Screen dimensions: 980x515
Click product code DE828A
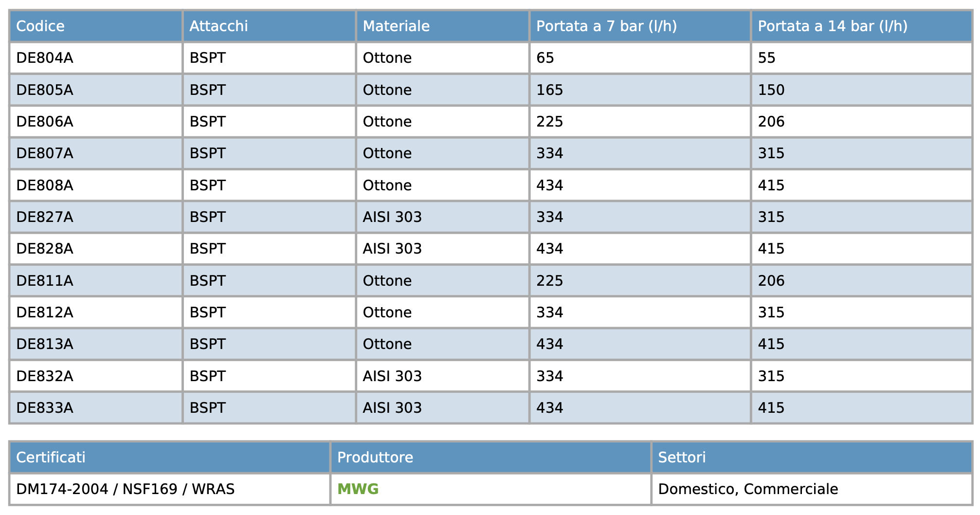pos(45,249)
